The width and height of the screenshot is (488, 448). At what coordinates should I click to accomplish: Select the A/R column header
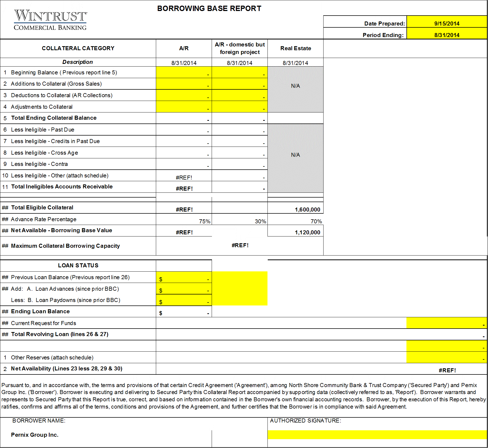click(x=184, y=48)
